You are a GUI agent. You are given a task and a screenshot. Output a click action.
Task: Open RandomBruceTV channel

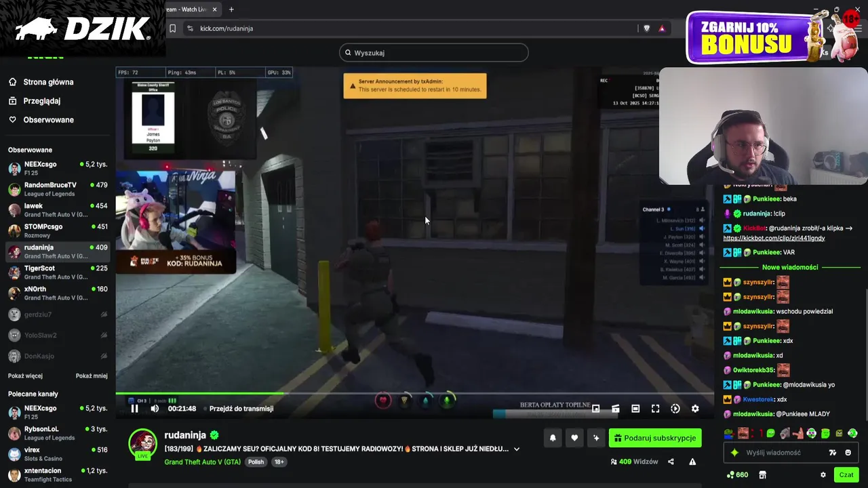coord(58,189)
